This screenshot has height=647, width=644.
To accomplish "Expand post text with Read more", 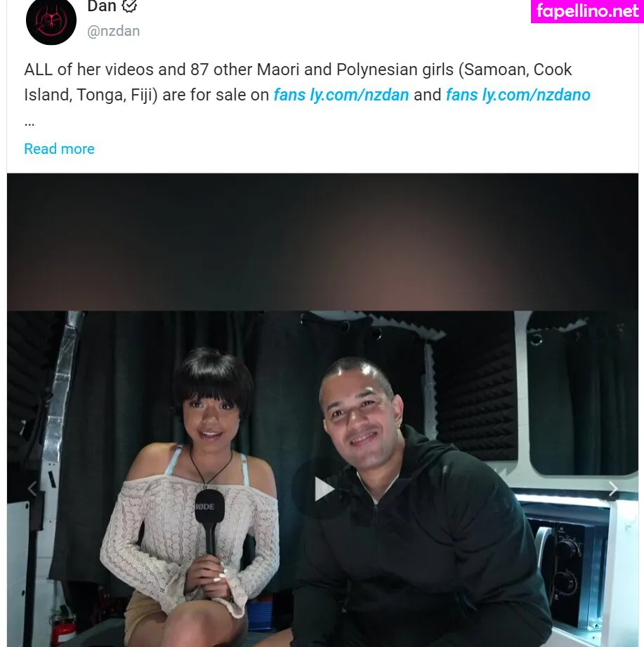I will [60, 149].
